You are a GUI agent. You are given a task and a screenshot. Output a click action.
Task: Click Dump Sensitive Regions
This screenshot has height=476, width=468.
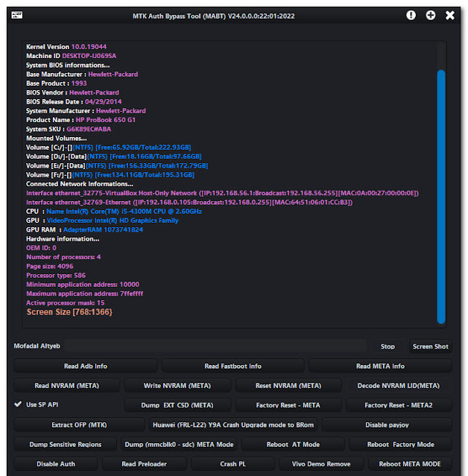point(66,445)
